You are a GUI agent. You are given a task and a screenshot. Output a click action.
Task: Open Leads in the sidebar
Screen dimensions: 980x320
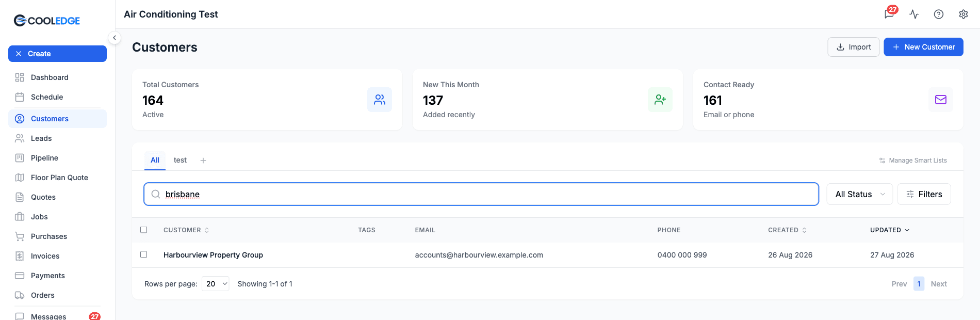(57, 138)
